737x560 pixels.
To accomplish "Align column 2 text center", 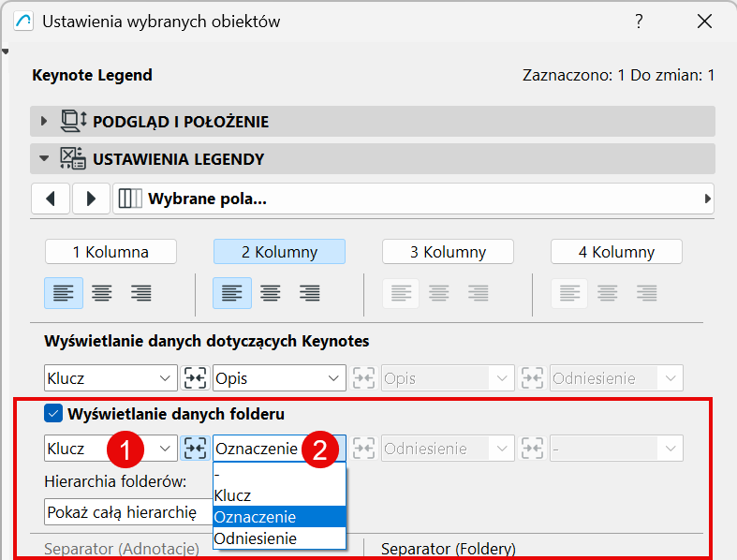I will [x=271, y=293].
